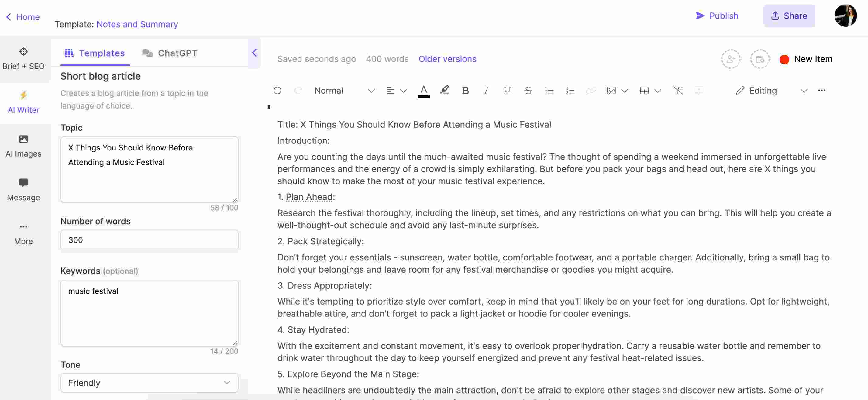Click the Underline formatting icon
Image resolution: width=868 pixels, height=400 pixels.
(507, 90)
